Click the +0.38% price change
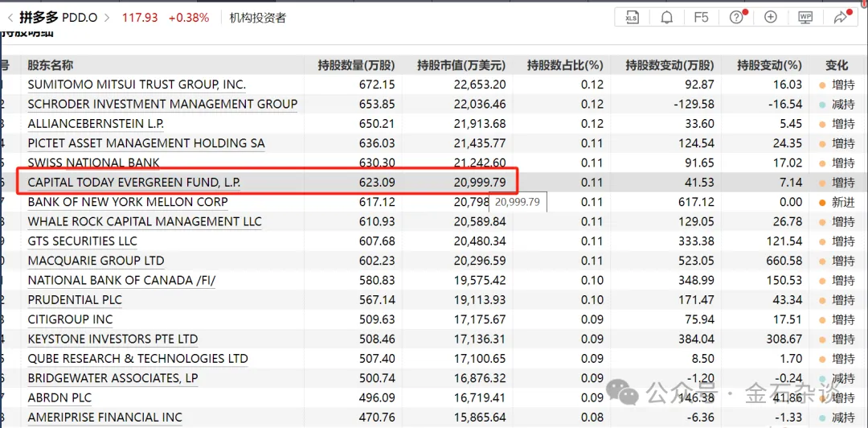This screenshot has width=868, height=428. pos(189,18)
